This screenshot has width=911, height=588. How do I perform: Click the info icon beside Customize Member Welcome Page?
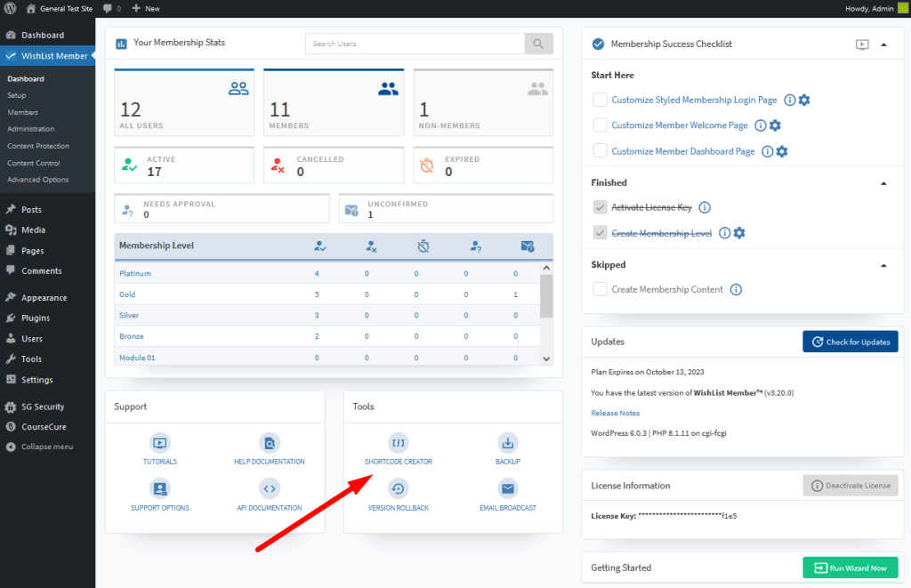point(761,125)
